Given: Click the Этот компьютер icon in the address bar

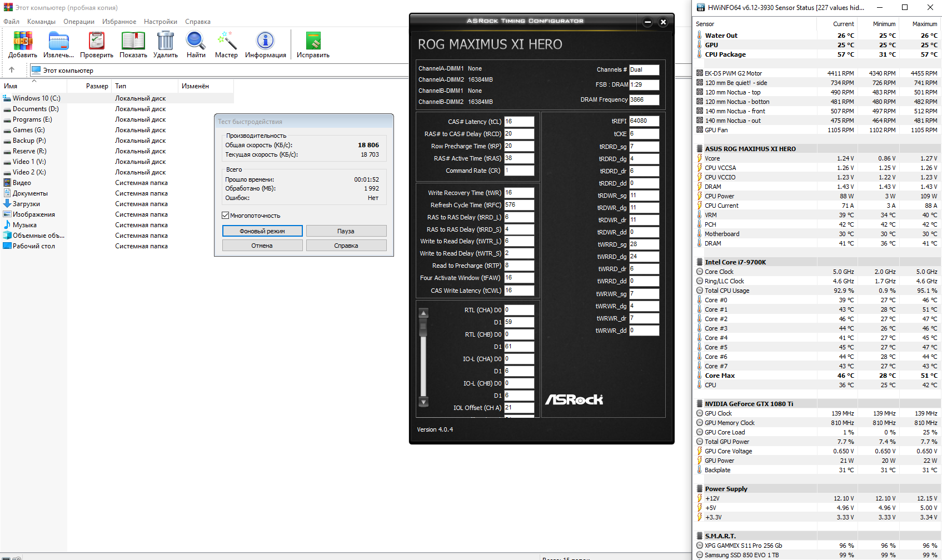Looking at the screenshot, I should click(x=36, y=71).
